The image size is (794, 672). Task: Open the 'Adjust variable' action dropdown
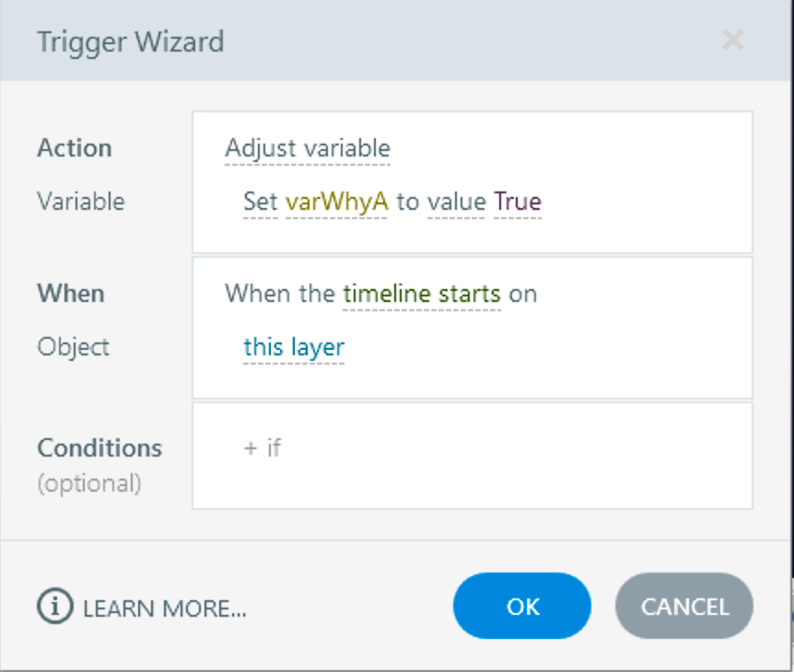308,149
